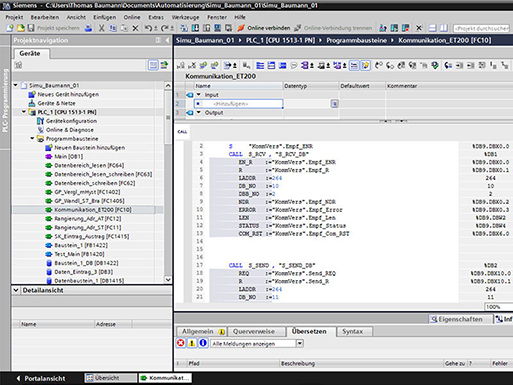Click the Kommunikat... editor taskbar button
513x385 pixels.
165,378
